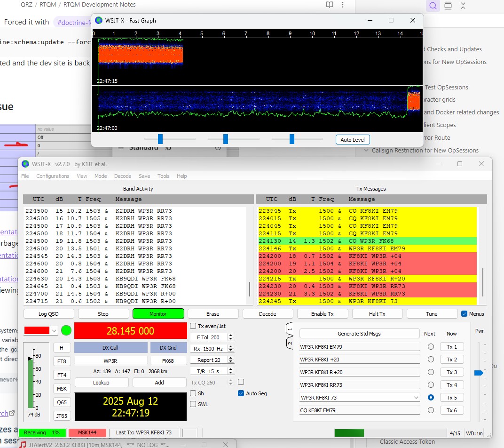Image resolution: width=504 pixels, height=448 pixels.
Task: Open the book icon in the notes header
Action: coord(330,5)
